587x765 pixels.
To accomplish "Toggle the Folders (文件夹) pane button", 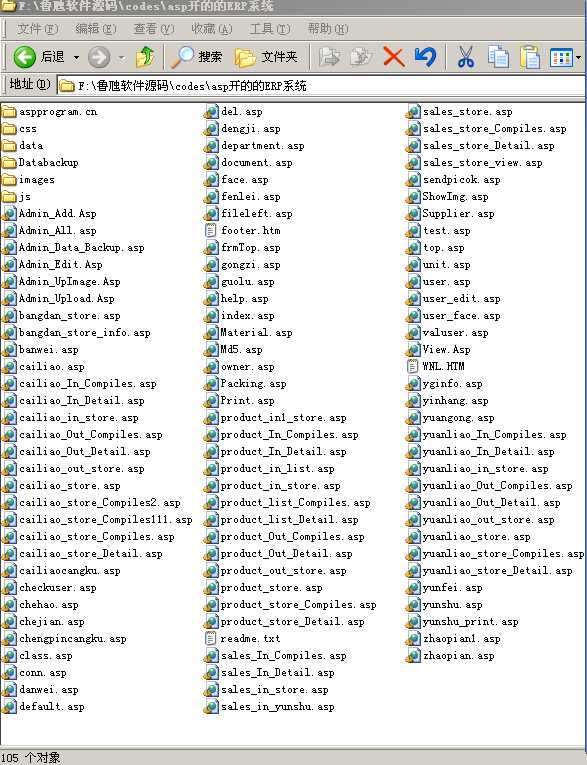I will coord(266,57).
